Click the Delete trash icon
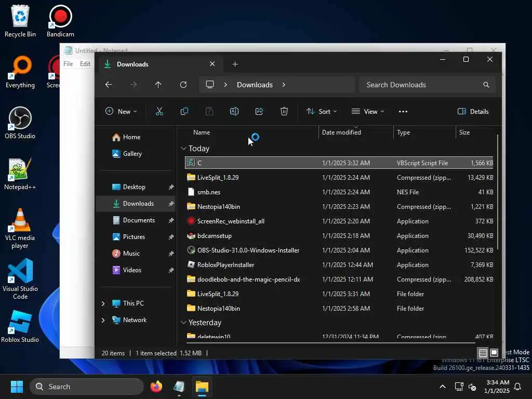This screenshot has height=399, width=532. click(x=284, y=111)
